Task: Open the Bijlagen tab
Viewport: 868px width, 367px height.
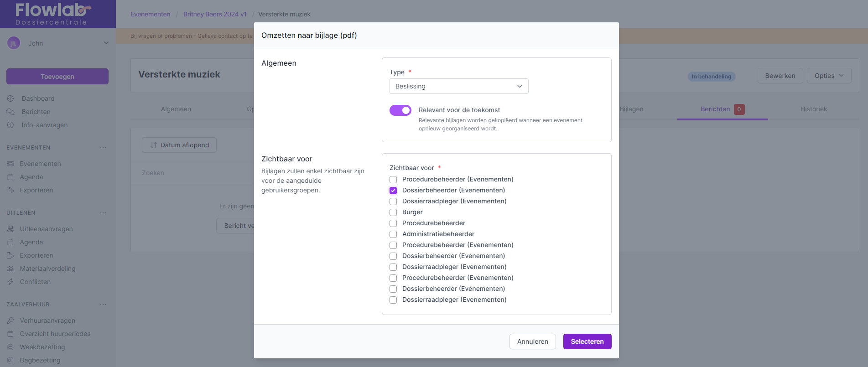Action: pos(631,109)
